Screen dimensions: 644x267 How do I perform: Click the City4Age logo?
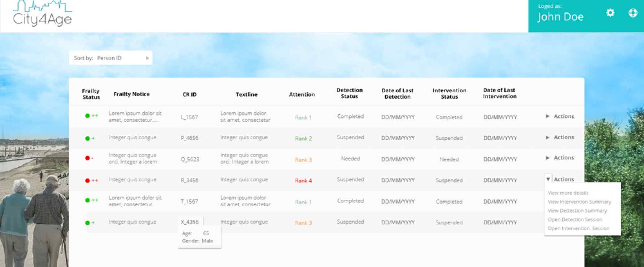click(42, 14)
